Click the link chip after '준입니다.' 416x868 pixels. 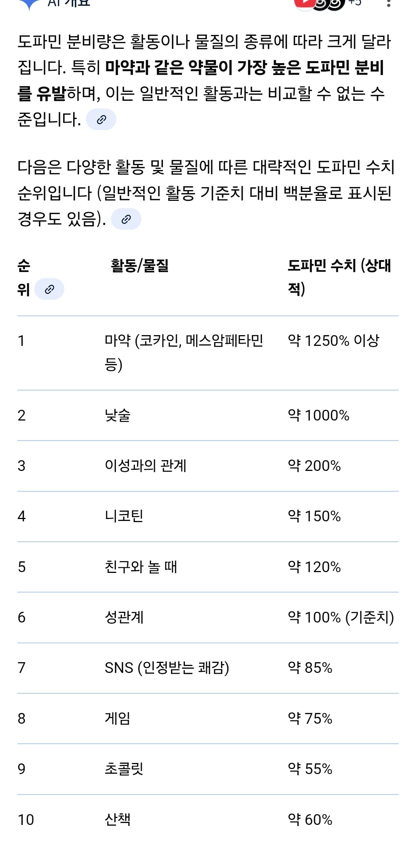[101, 120]
